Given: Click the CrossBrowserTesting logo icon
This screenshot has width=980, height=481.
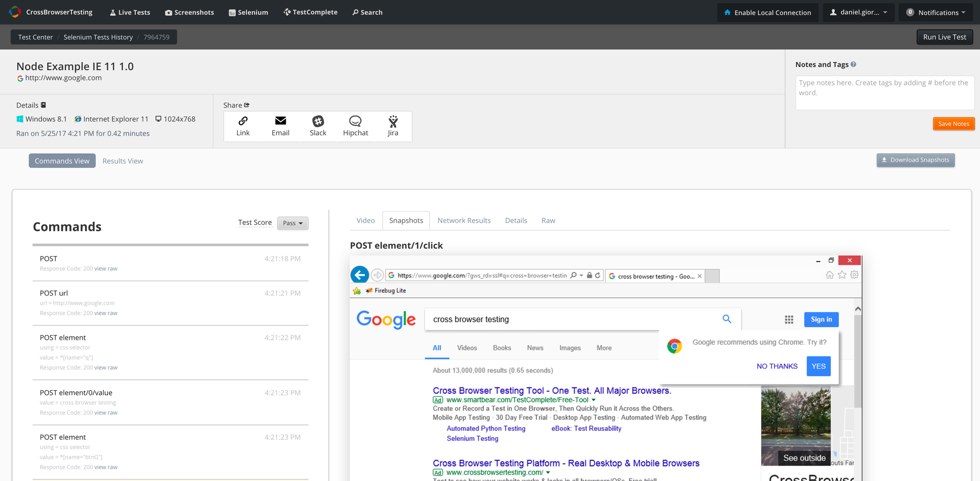Looking at the screenshot, I should 15,12.
